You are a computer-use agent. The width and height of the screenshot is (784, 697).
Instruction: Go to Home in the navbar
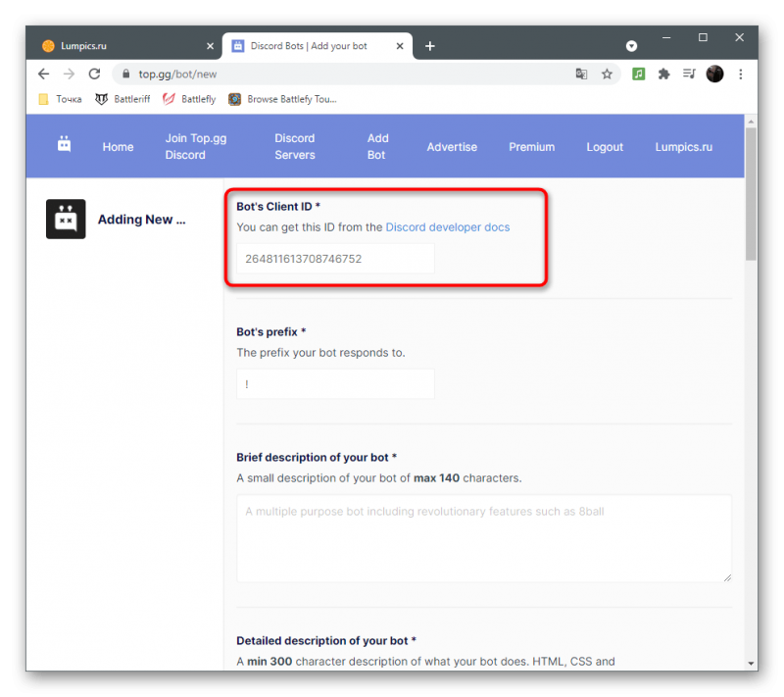pyautogui.click(x=118, y=147)
